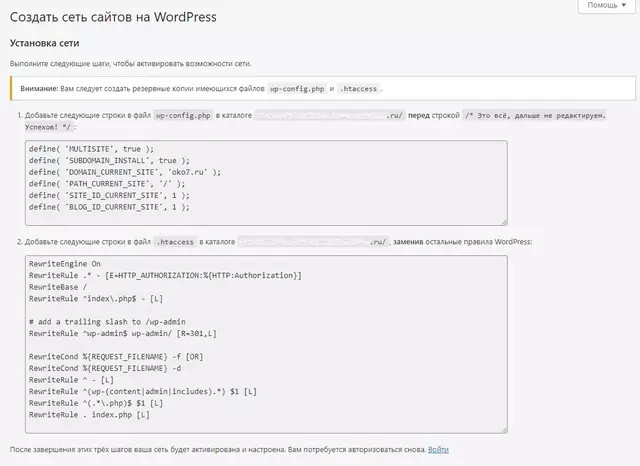
Task: Click the HTTP_AUTHORIZATION RewriteRule line
Action: click(x=165, y=275)
